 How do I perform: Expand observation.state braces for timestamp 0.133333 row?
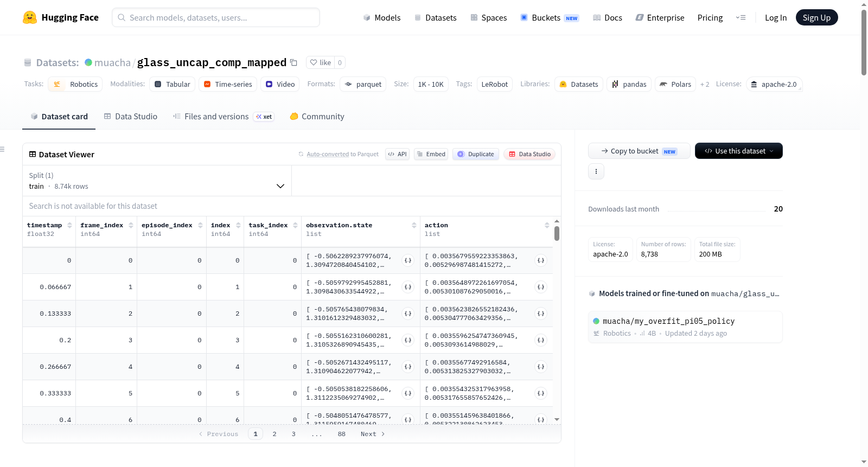(x=408, y=314)
